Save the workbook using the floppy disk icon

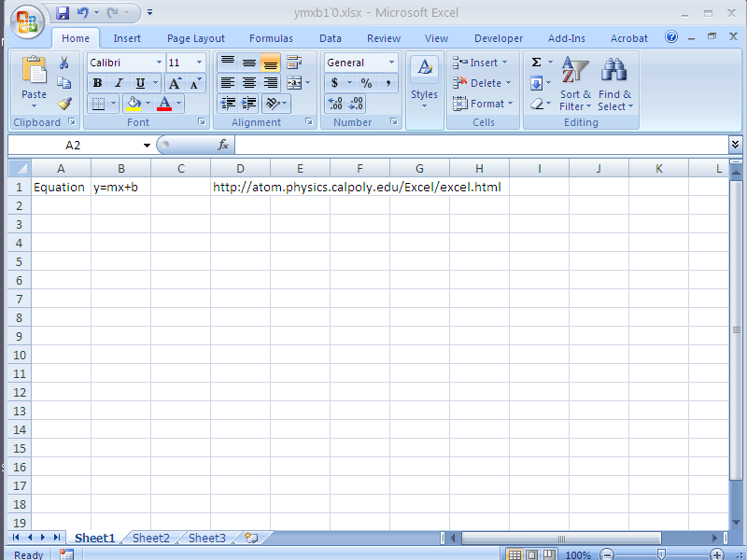coord(63,13)
